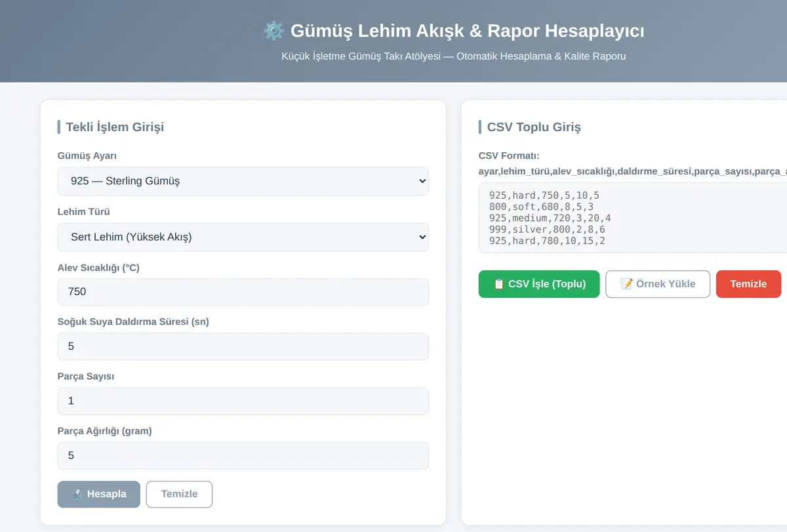This screenshot has width=787, height=532.
Task: Click the Parça Ağırlığı (gram) label
Action: (x=105, y=431)
